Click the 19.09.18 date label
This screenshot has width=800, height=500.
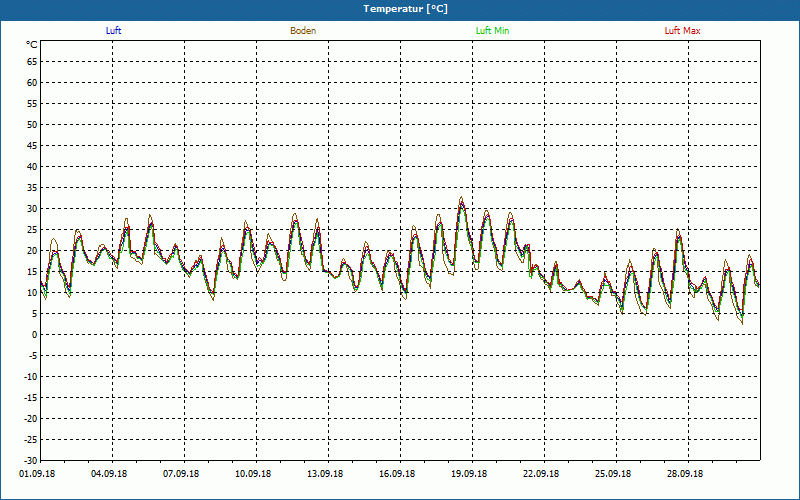pos(469,474)
